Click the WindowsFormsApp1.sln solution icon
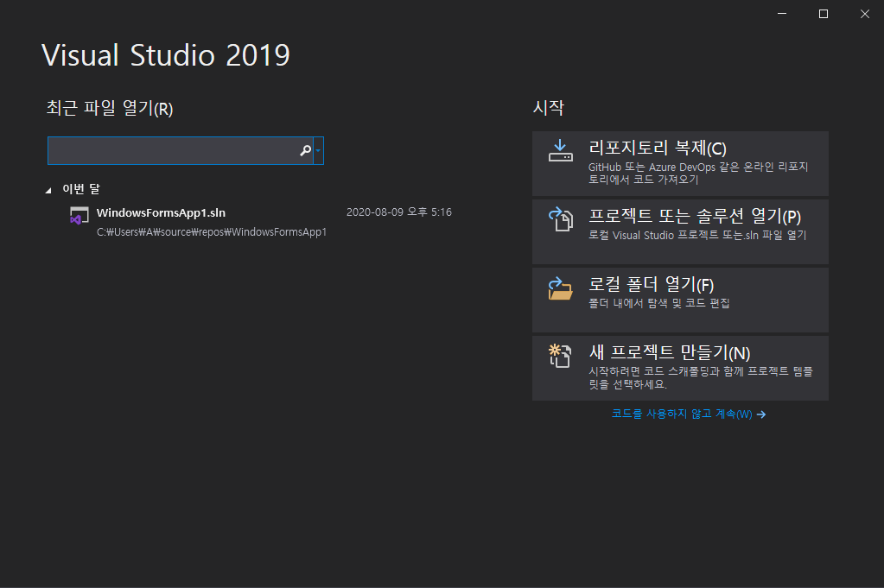This screenshot has width=884, height=588. (x=79, y=216)
